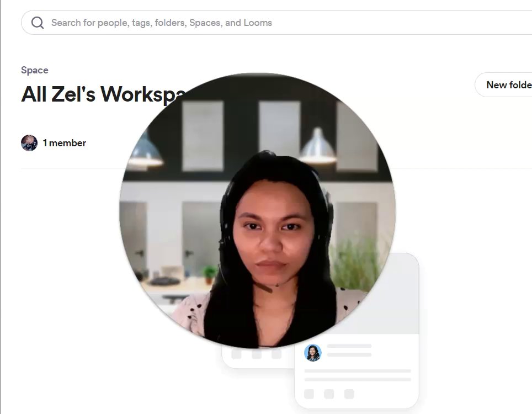Click the second short placeholder line beside the card avatar

click(349, 354)
